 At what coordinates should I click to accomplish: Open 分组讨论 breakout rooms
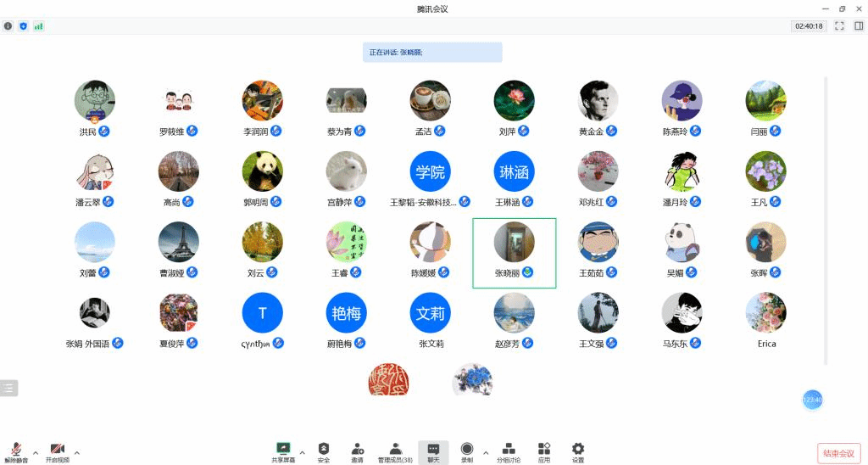tap(509, 451)
